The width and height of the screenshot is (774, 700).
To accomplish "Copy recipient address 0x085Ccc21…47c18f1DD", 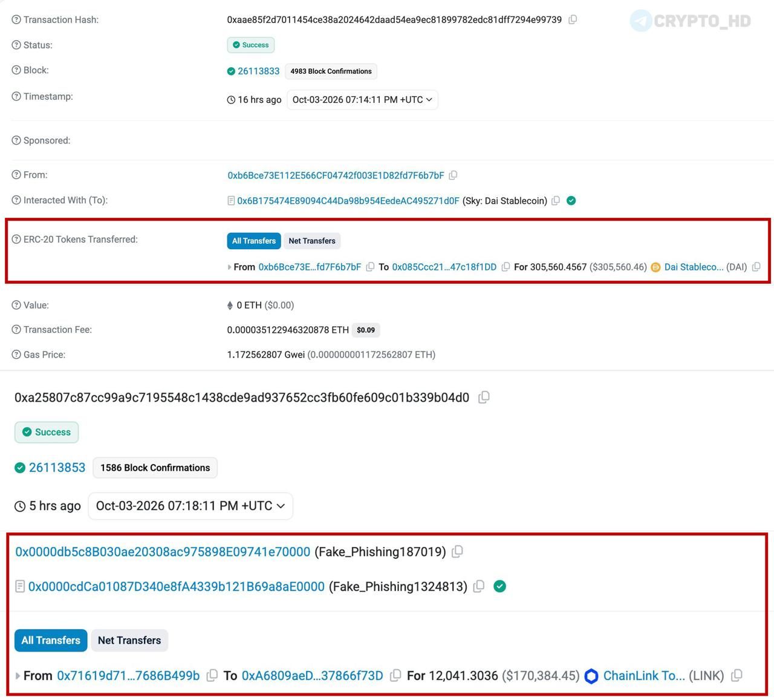I will (506, 267).
